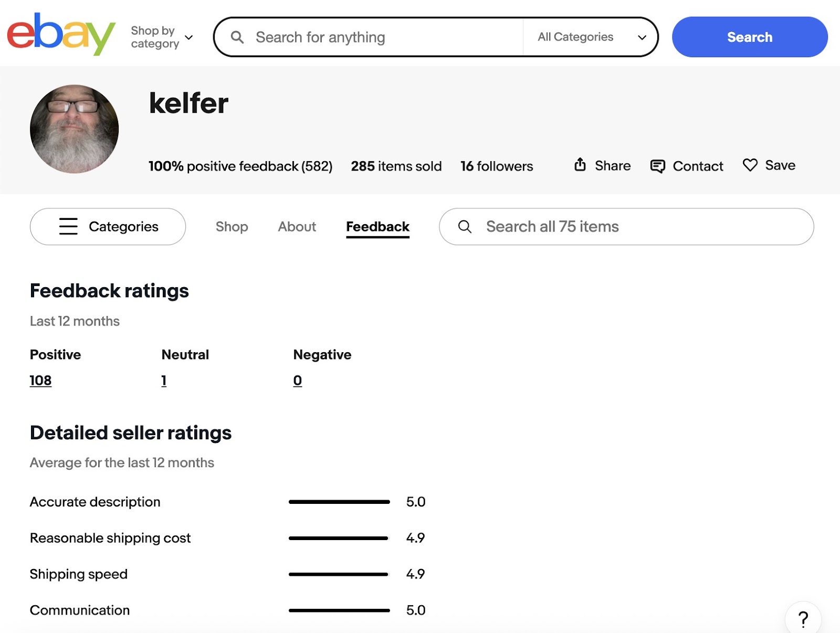Open the 108 positive feedback list

click(40, 380)
